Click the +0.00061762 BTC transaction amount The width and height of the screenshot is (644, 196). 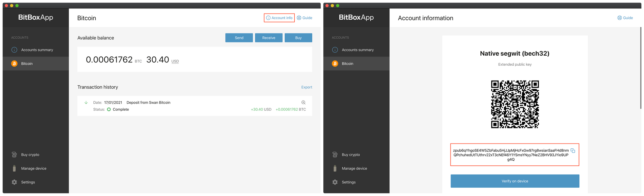click(x=291, y=109)
